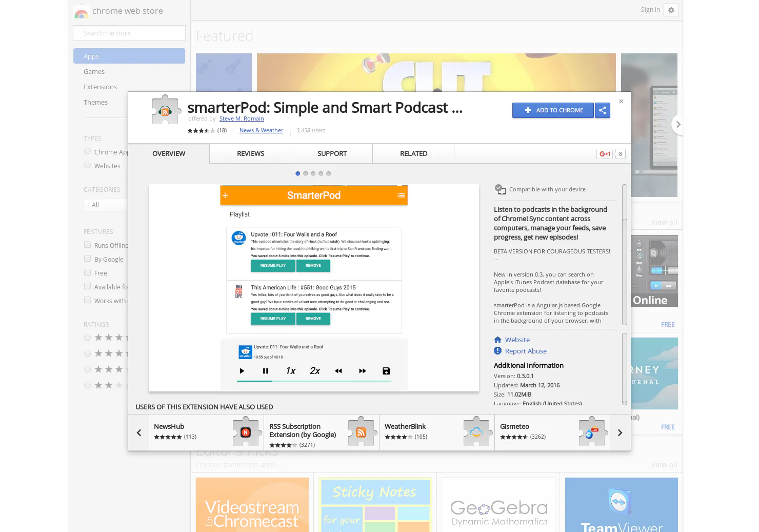759x532 pixels.
Task: Select Apps in the store sidebar
Action: (129, 56)
